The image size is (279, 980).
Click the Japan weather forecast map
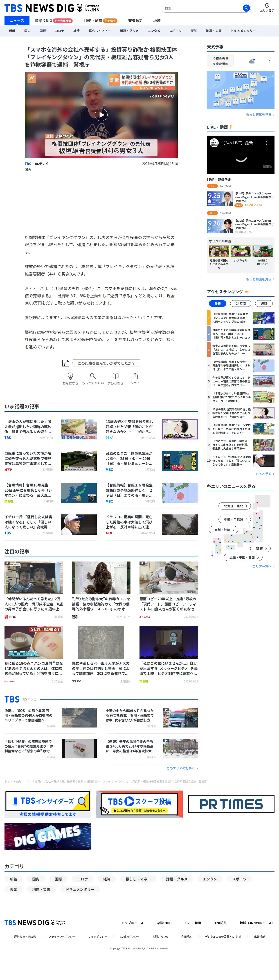point(241,90)
